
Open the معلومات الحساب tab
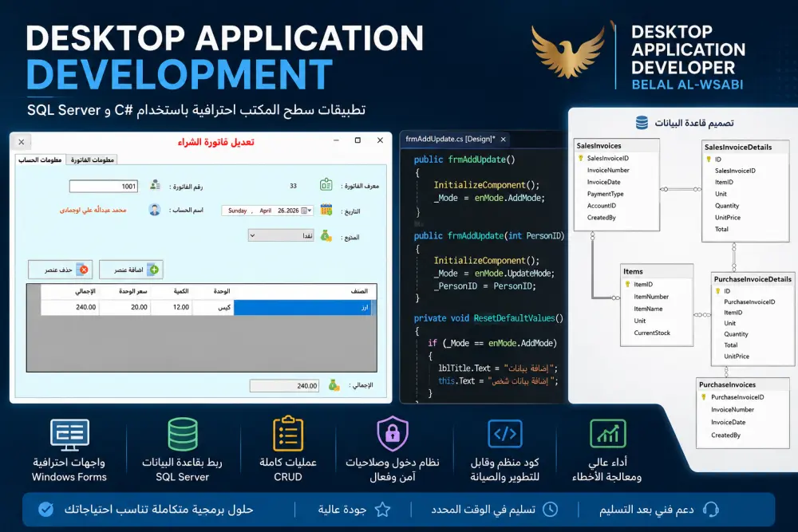(x=40, y=160)
